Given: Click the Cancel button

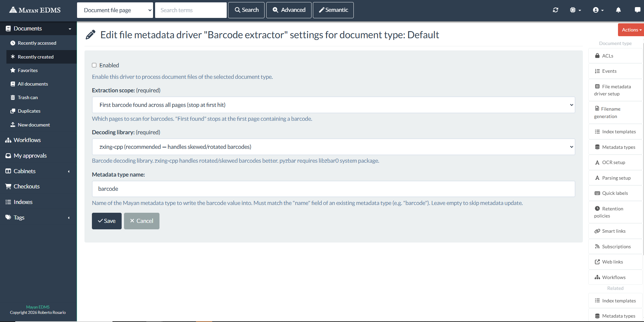Looking at the screenshot, I should click(142, 221).
